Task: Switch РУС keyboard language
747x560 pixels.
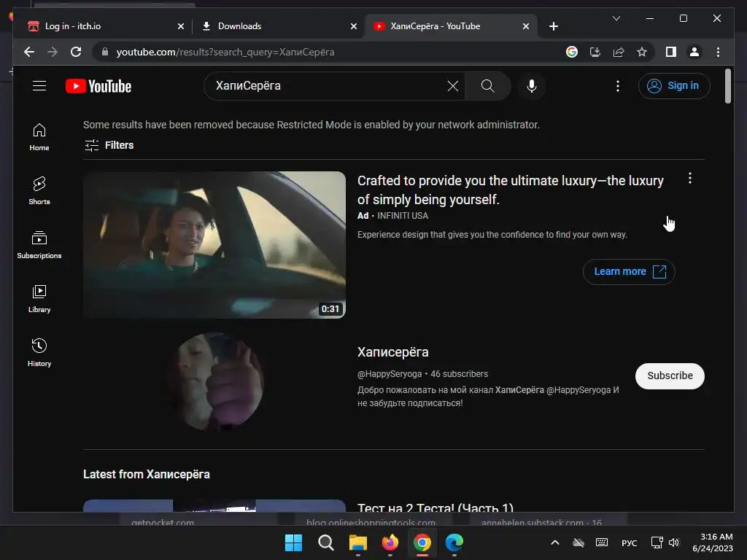Action: (x=629, y=542)
